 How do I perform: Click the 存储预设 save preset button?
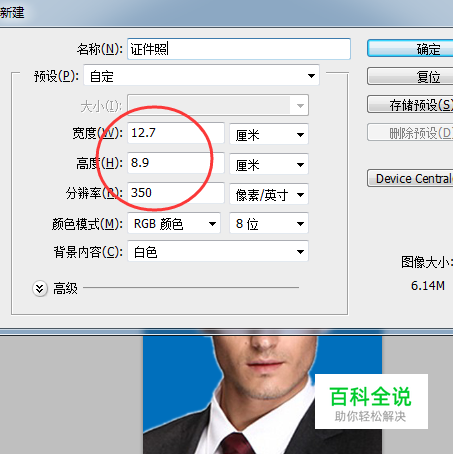(410, 104)
